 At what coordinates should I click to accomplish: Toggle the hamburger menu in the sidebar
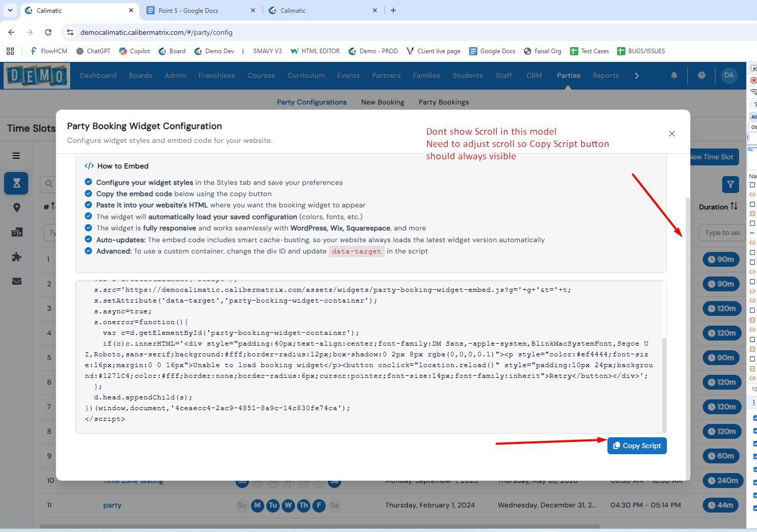point(16,156)
